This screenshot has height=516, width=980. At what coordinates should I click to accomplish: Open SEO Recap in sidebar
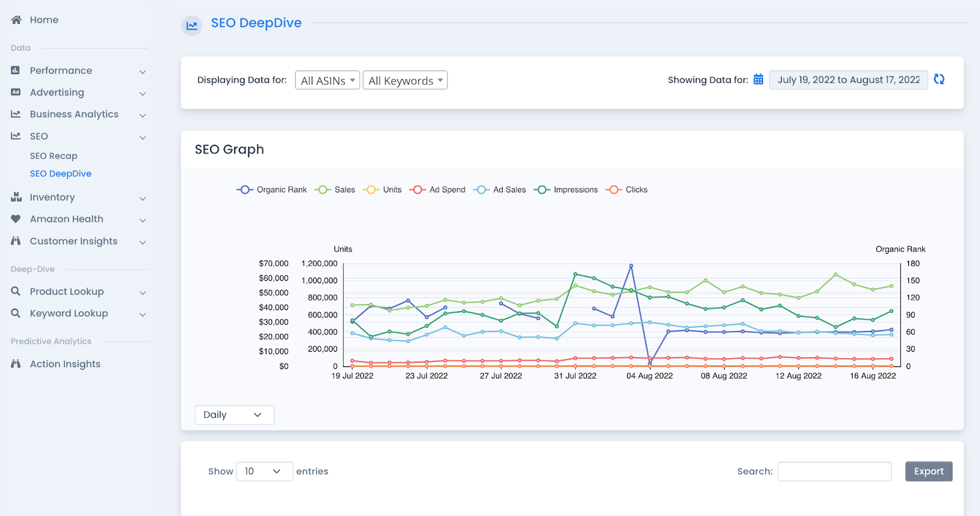point(54,156)
